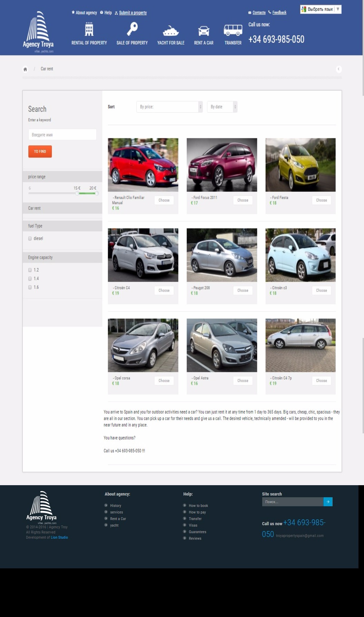364x617 pixels.
Task: Open the footer Guarantees link
Action: [x=198, y=532]
